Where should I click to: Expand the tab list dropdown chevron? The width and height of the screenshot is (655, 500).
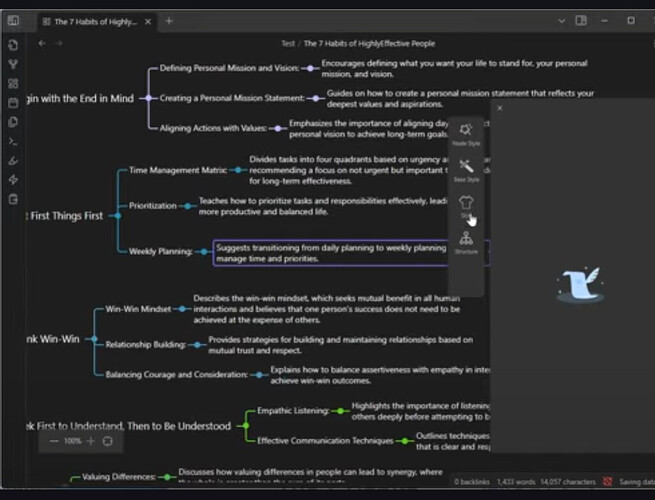558,21
